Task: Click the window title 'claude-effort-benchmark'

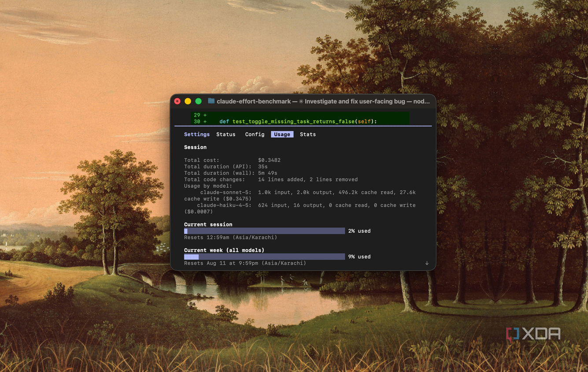Action: point(254,101)
